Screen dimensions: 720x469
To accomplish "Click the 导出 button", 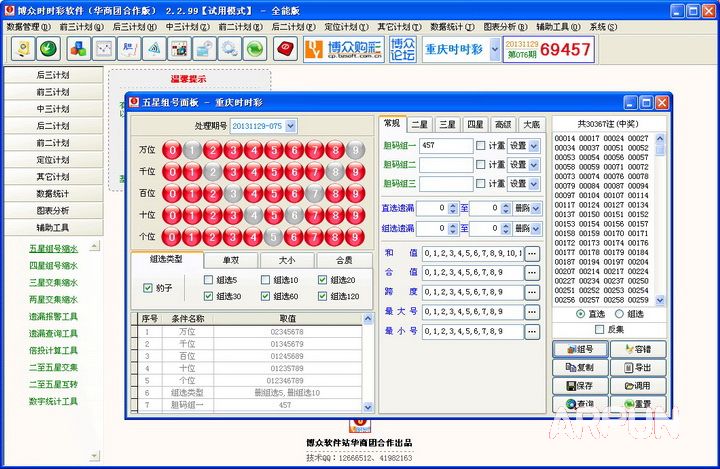I will point(638,367).
